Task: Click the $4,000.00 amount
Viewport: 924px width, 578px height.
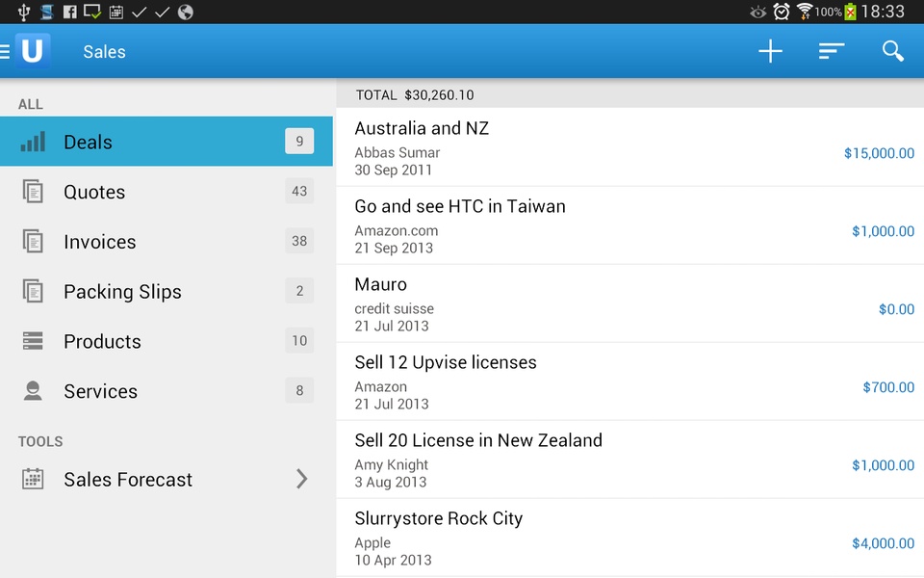Action: click(x=883, y=543)
